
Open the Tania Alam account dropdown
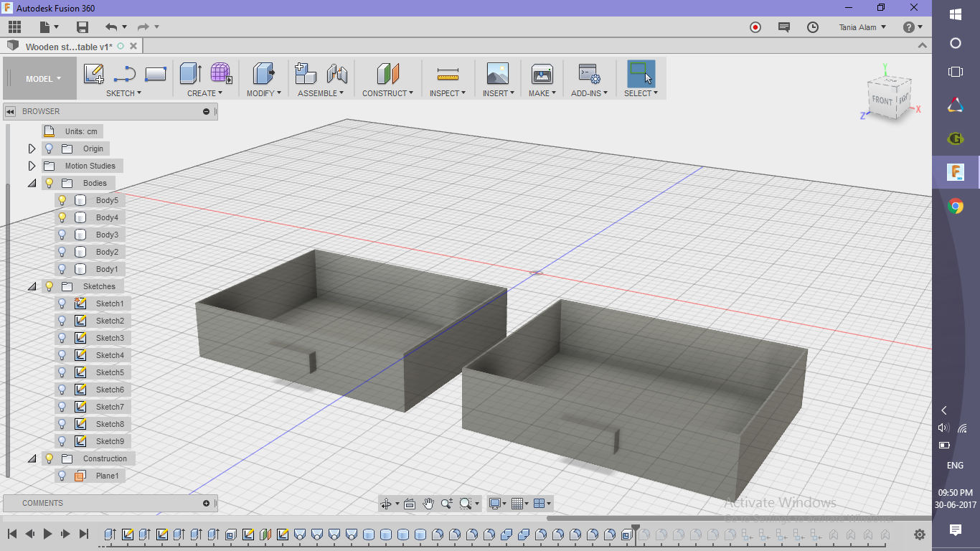(x=862, y=27)
